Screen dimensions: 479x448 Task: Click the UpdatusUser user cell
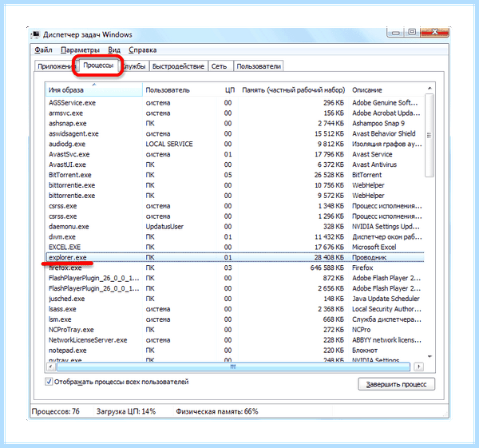[x=164, y=227]
